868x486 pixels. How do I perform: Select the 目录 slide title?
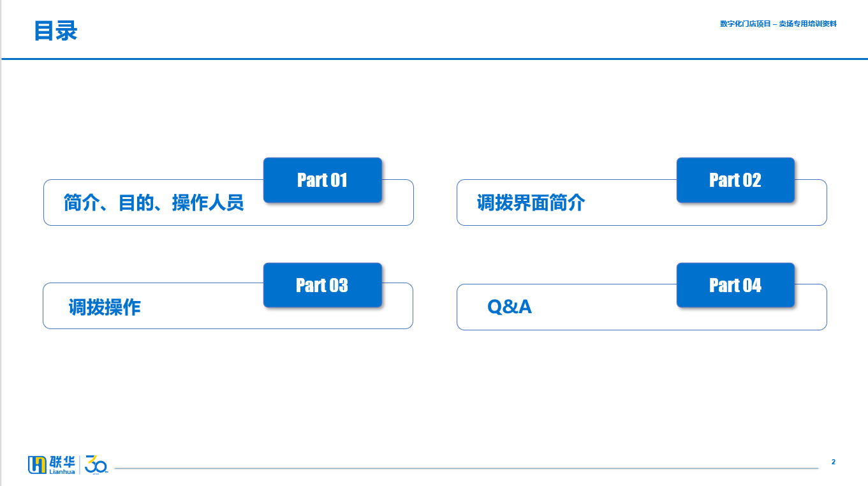pyautogui.click(x=55, y=31)
